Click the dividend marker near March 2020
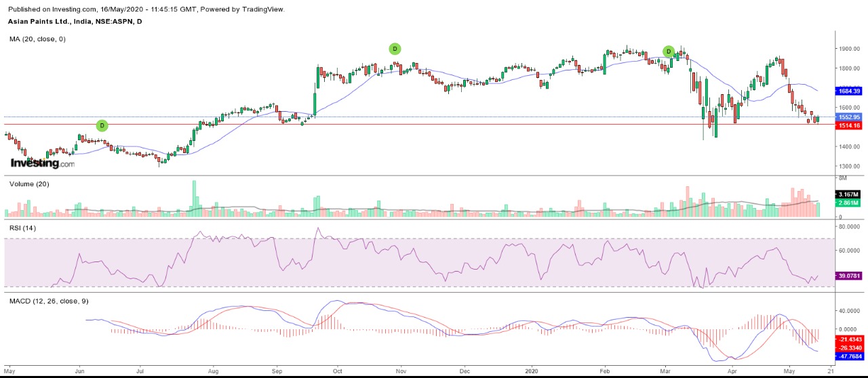This screenshot has height=378, width=868. pyautogui.click(x=669, y=51)
